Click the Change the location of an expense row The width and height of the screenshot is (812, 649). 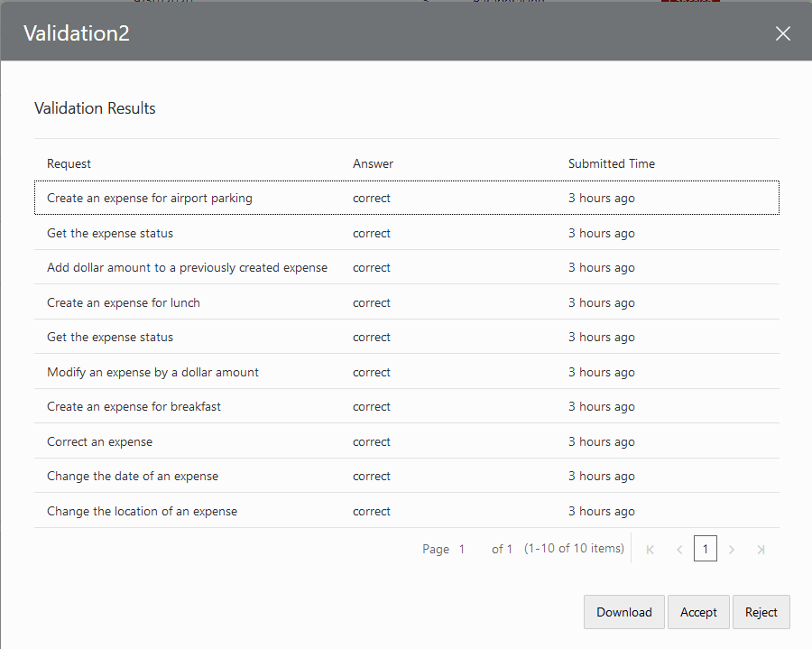click(142, 511)
